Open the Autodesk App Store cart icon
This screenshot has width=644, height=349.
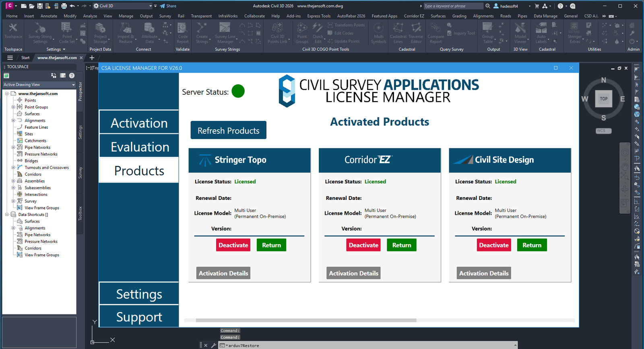[x=537, y=6]
